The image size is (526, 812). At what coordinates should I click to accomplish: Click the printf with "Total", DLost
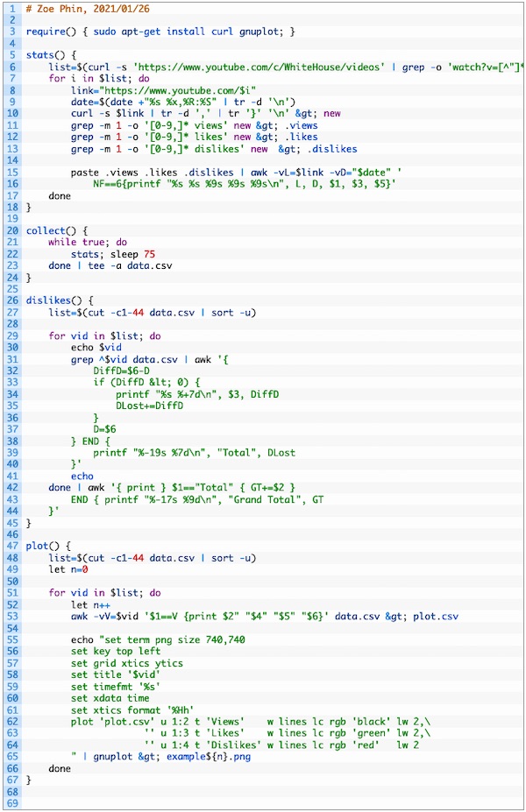point(195,453)
